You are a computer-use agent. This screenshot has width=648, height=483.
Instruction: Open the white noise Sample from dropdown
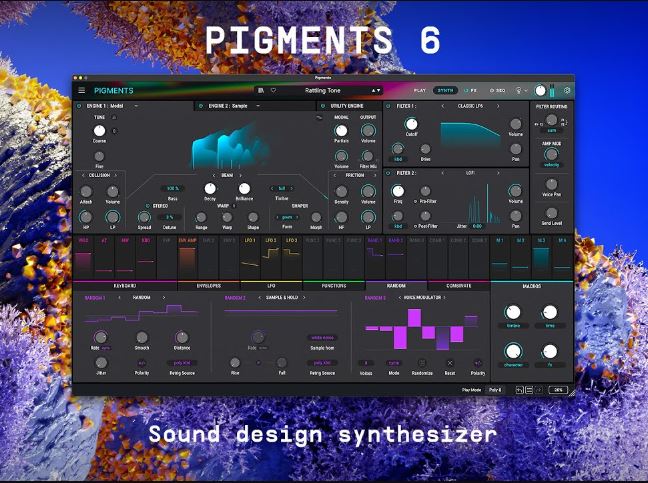click(x=322, y=338)
